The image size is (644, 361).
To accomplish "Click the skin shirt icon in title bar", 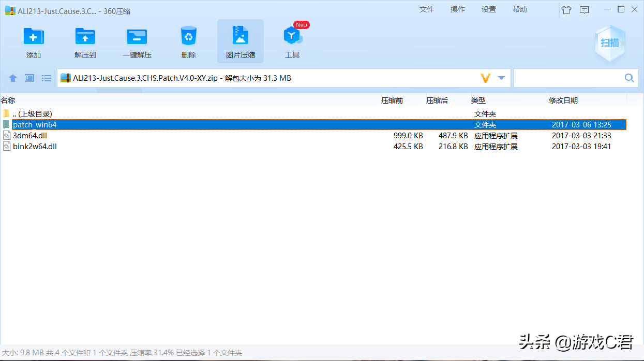I will 566,10.
